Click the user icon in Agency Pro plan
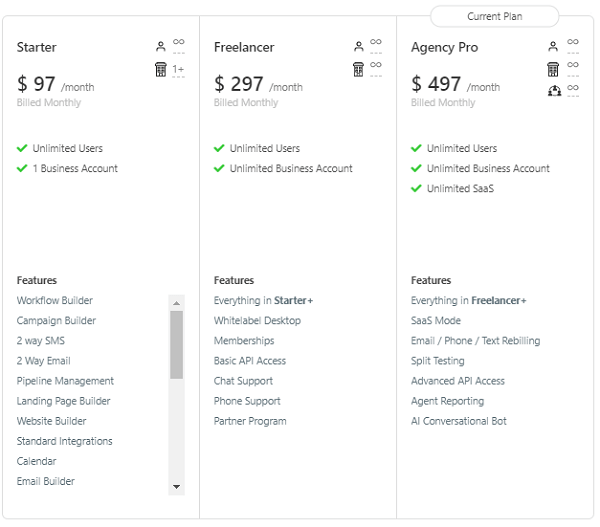The image size is (600, 527). coord(553,47)
